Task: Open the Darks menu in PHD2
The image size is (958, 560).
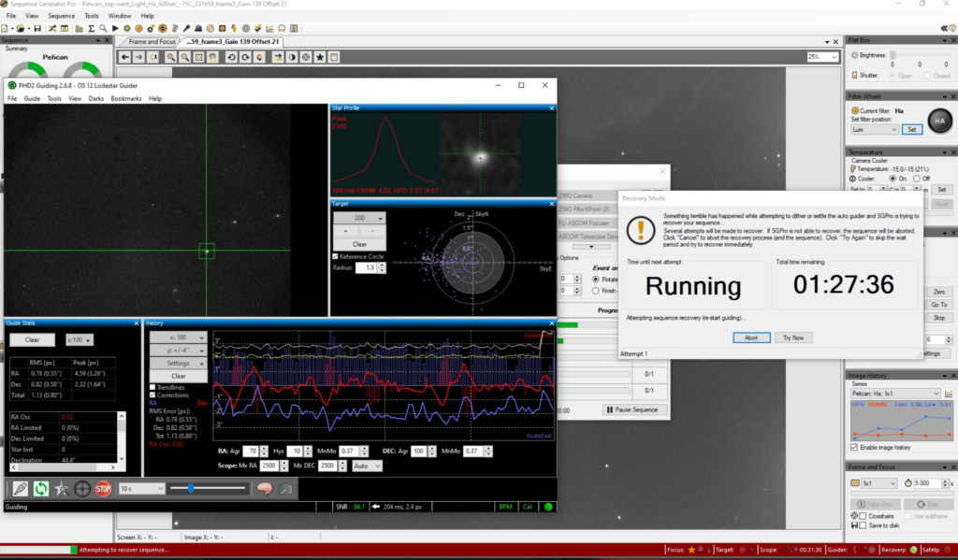Action: [x=96, y=98]
